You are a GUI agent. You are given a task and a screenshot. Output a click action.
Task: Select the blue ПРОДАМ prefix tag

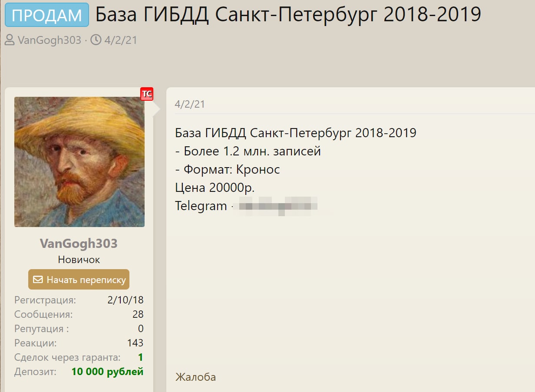(x=47, y=15)
